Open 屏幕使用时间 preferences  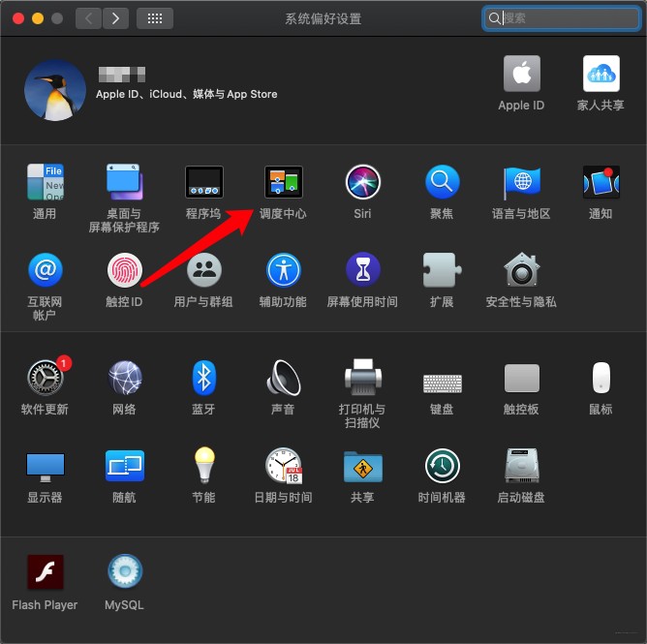point(362,270)
